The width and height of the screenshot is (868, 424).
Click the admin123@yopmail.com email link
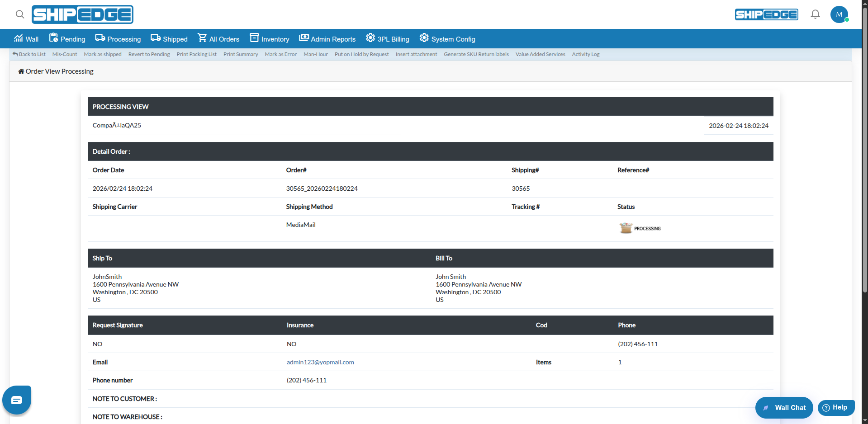point(320,362)
